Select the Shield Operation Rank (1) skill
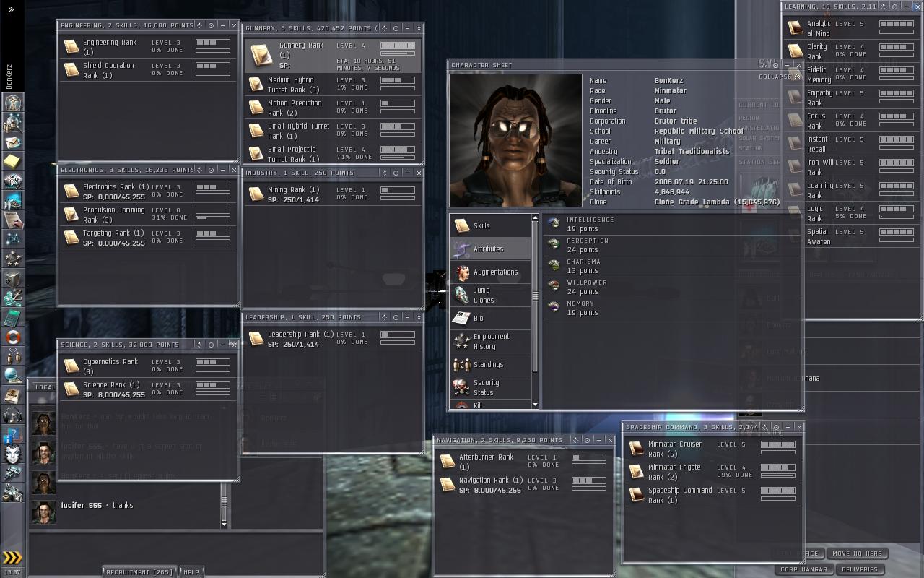Viewport: 924px width, 578px height. coord(147,70)
